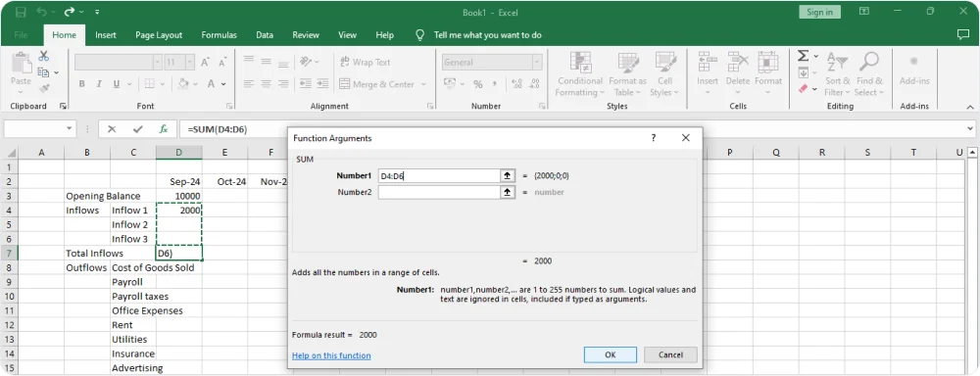
Task: Click the vertical scrollbar up arrow
Action: pyautogui.click(x=972, y=152)
